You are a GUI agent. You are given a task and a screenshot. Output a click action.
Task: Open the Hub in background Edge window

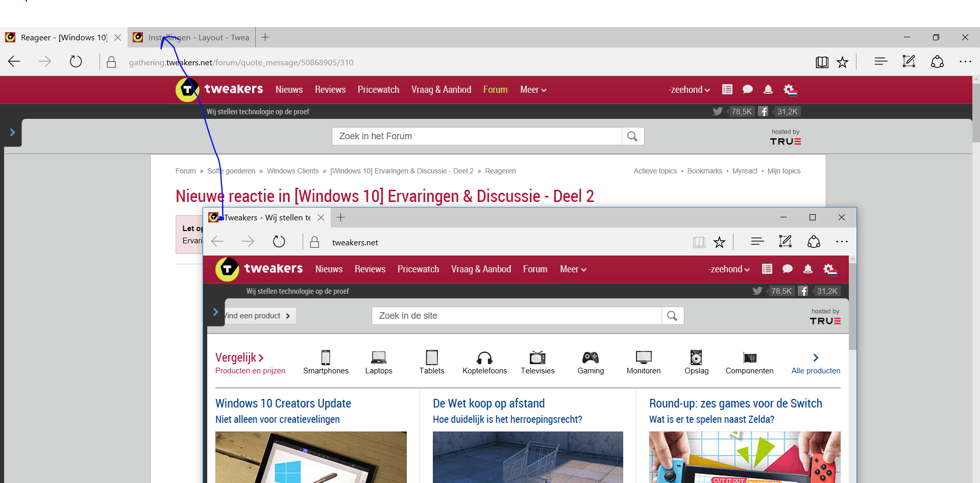(x=881, y=62)
